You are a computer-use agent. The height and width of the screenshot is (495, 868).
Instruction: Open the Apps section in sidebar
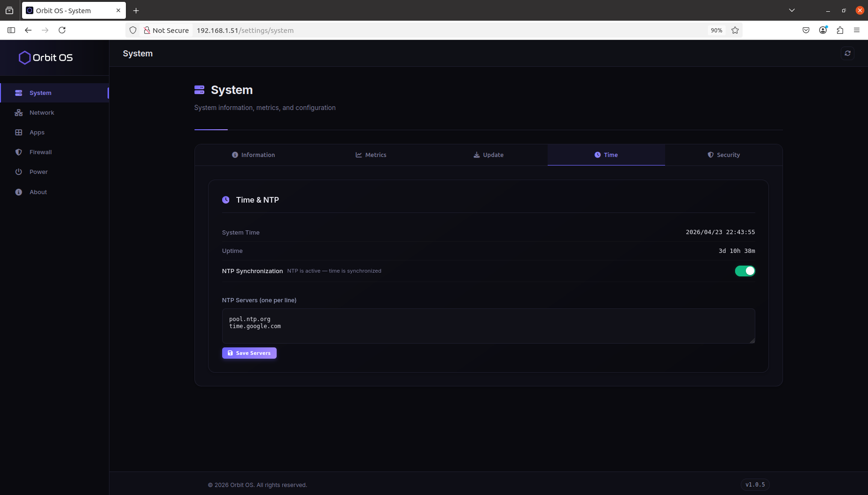point(37,132)
